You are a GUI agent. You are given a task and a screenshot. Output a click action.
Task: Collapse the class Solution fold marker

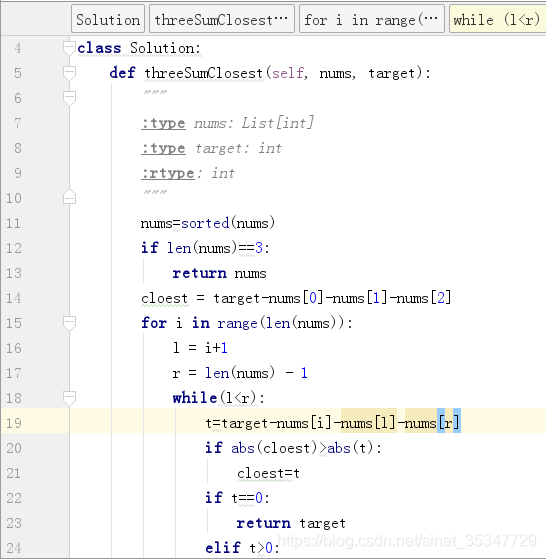[x=69, y=48]
